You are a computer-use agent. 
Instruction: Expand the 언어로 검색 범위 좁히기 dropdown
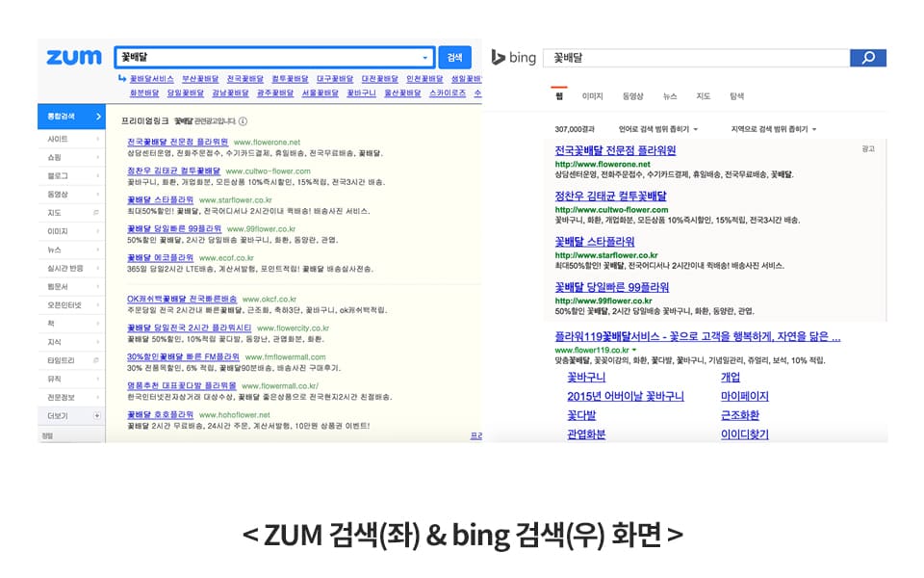[658, 128]
